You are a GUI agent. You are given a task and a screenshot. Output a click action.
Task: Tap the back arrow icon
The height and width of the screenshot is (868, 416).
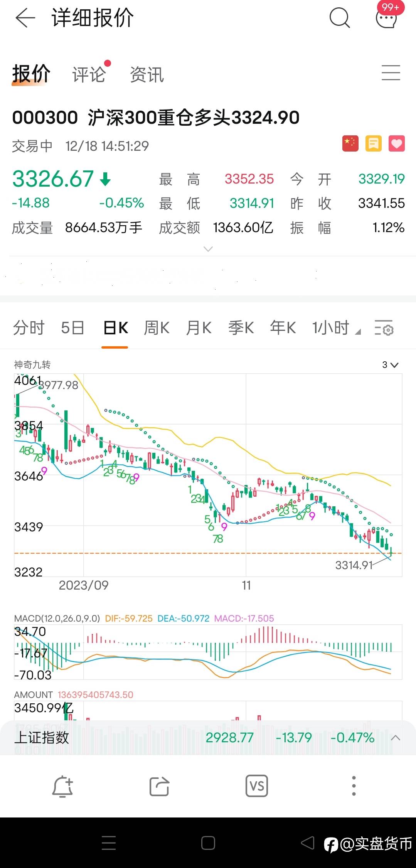pyautogui.click(x=25, y=18)
